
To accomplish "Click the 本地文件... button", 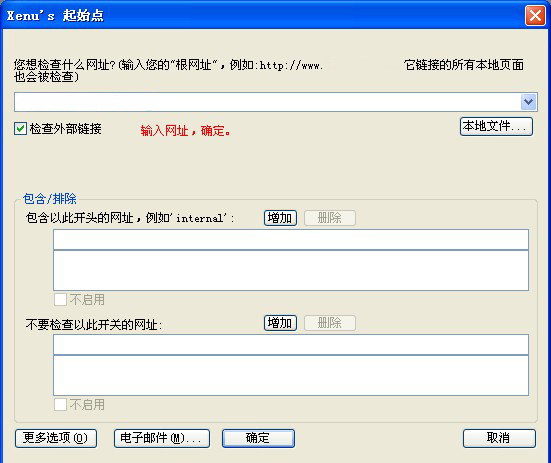I will pyautogui.click(x=496, y=126).
